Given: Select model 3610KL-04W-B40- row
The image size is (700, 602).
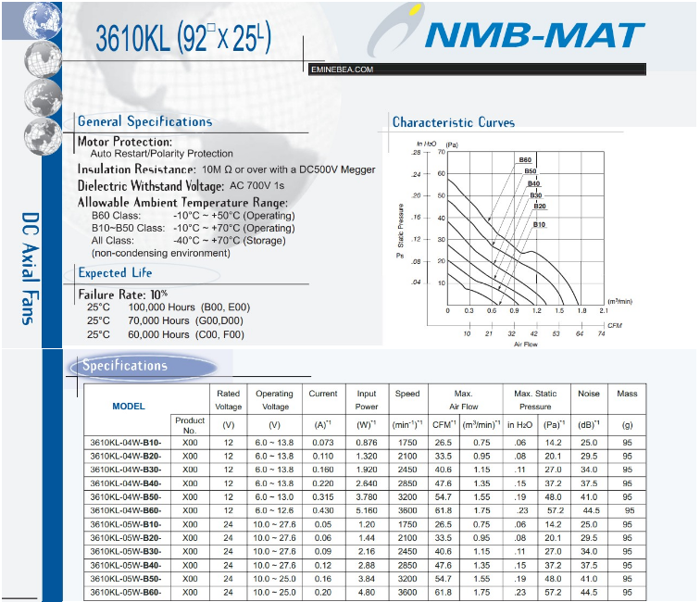Looking at the screenshot, I should pyautogui.click(x=365, y=483).
